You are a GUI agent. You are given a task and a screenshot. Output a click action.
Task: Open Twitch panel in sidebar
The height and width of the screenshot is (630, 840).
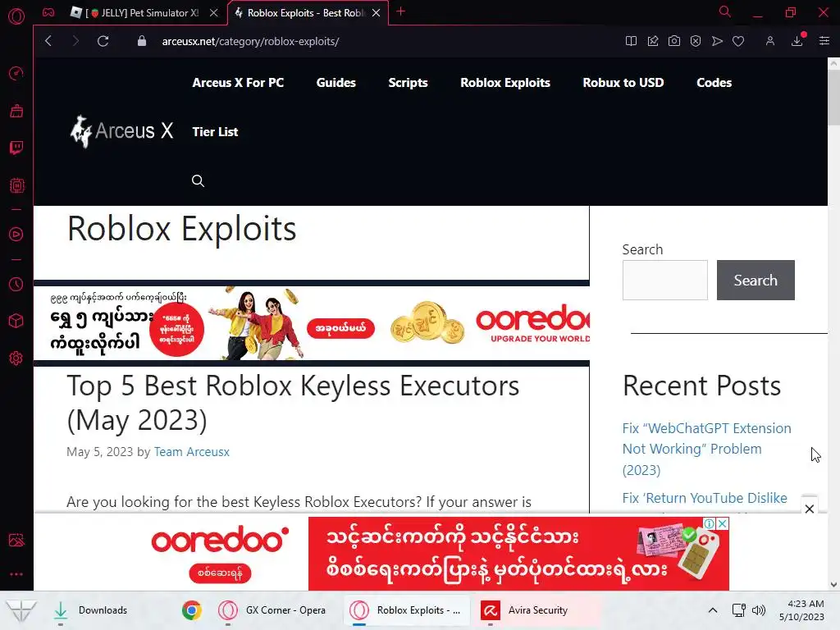(x=16, y=148)
